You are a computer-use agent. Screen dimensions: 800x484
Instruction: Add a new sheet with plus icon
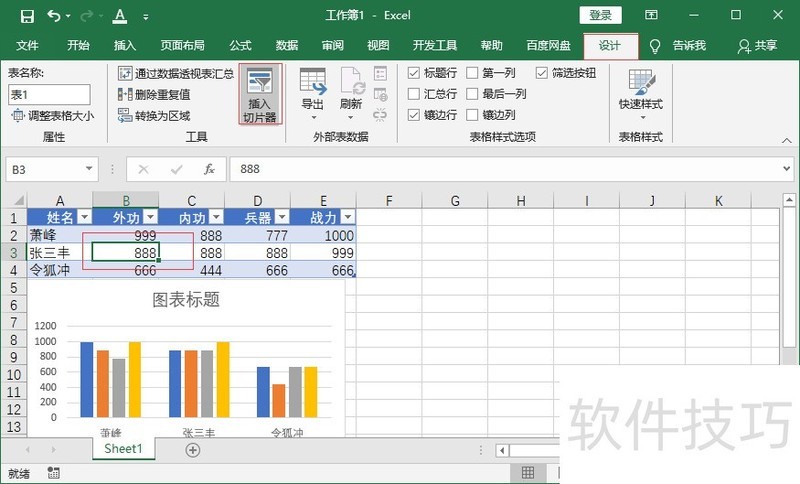click(x=193, y=450)
